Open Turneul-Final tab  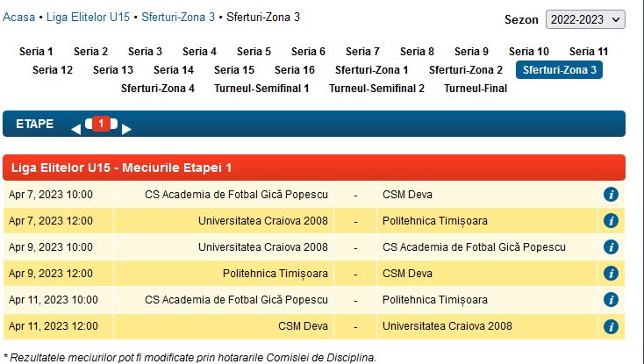476,89
